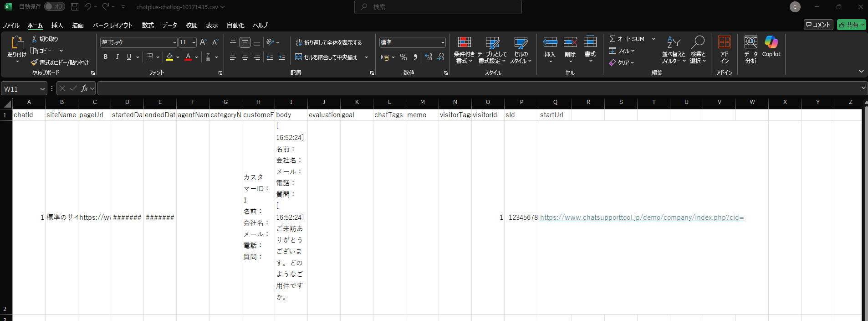
Task: Open the Insert (挿入) ribbon tab
Action: click(x=57, y=25)
